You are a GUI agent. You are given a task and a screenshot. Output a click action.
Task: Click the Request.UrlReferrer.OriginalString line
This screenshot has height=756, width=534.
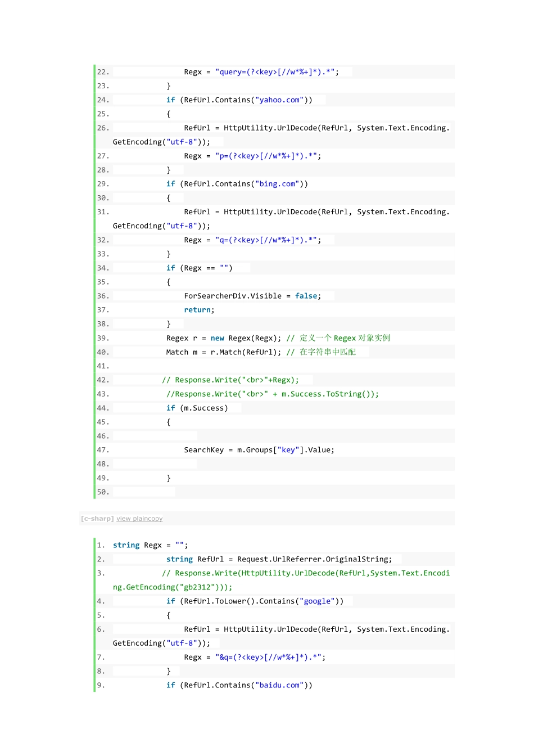tap(279, 559)
